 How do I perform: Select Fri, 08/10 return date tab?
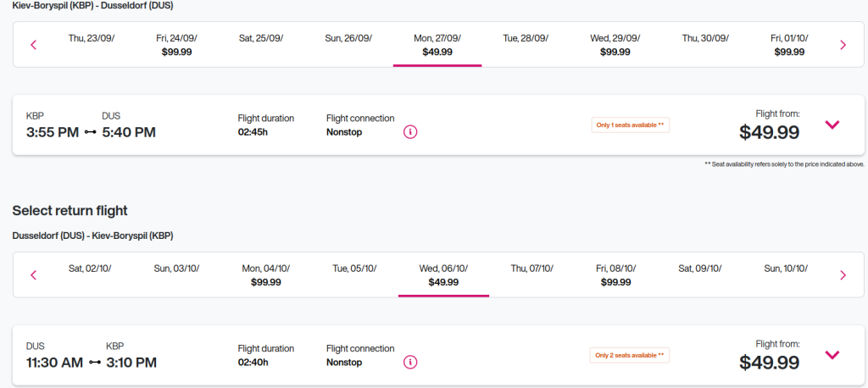pos(615,274)
